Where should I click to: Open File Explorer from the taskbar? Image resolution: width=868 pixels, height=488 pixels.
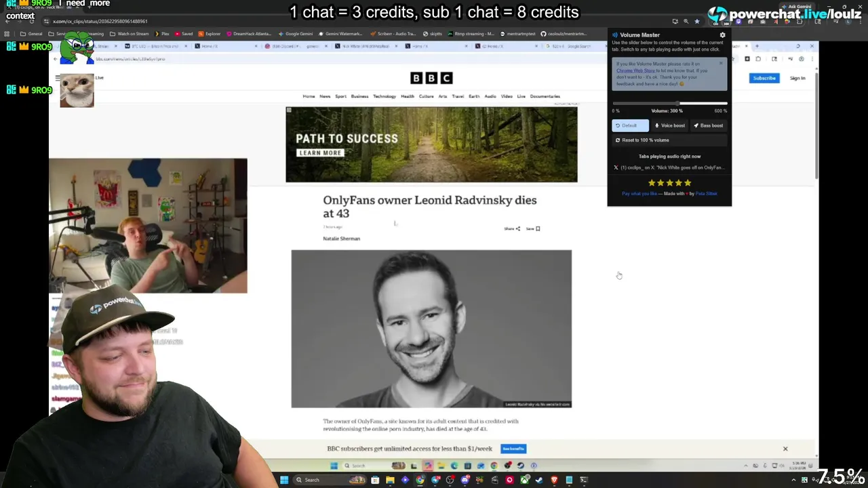point(390,480)
